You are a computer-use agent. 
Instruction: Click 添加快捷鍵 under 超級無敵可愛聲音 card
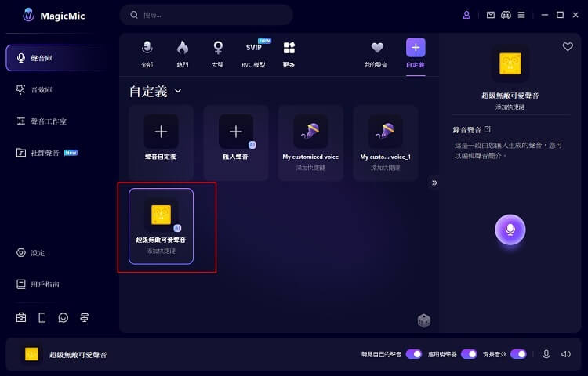(161, 251)
